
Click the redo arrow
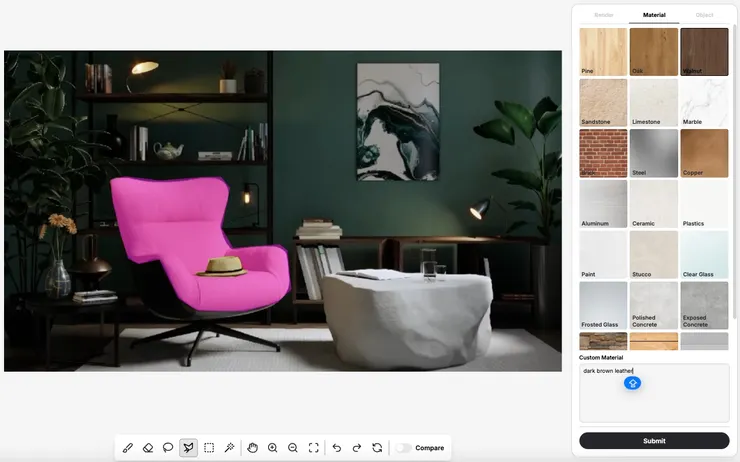coord(357,447)
